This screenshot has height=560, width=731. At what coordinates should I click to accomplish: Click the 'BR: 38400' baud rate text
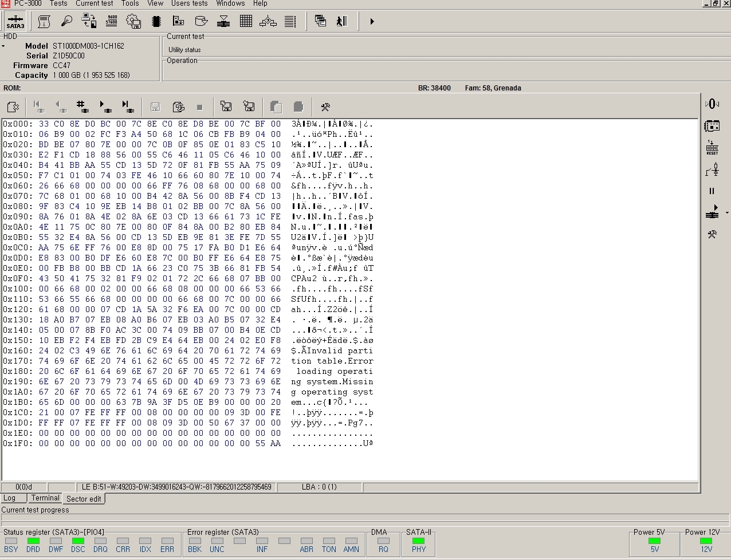click(x=434, y=88)
